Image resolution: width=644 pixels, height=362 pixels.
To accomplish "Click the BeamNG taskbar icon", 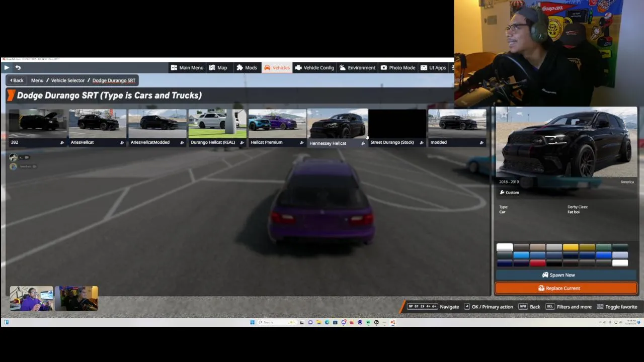I will click(393, 322).
